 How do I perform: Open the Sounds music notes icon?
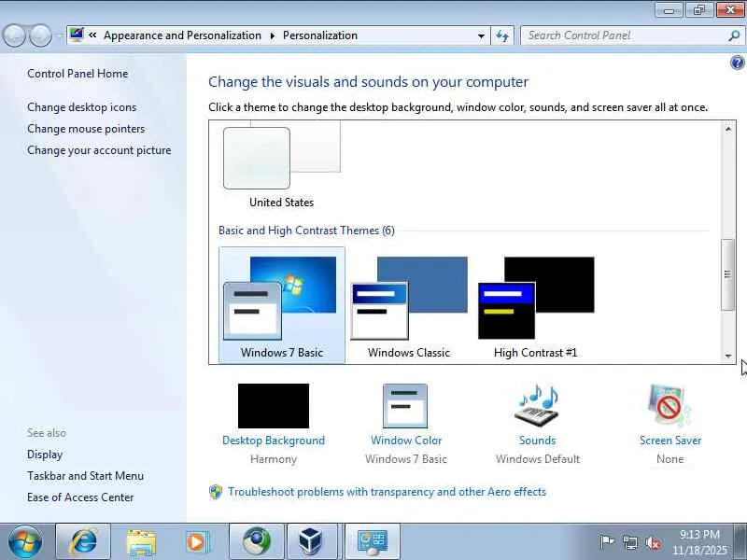pos(538,406)
